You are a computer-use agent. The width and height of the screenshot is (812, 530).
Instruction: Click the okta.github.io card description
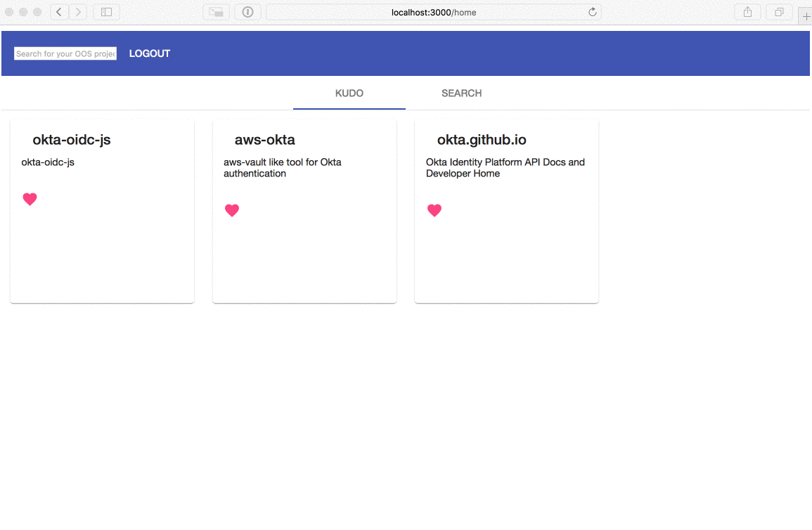click(505, 167)
